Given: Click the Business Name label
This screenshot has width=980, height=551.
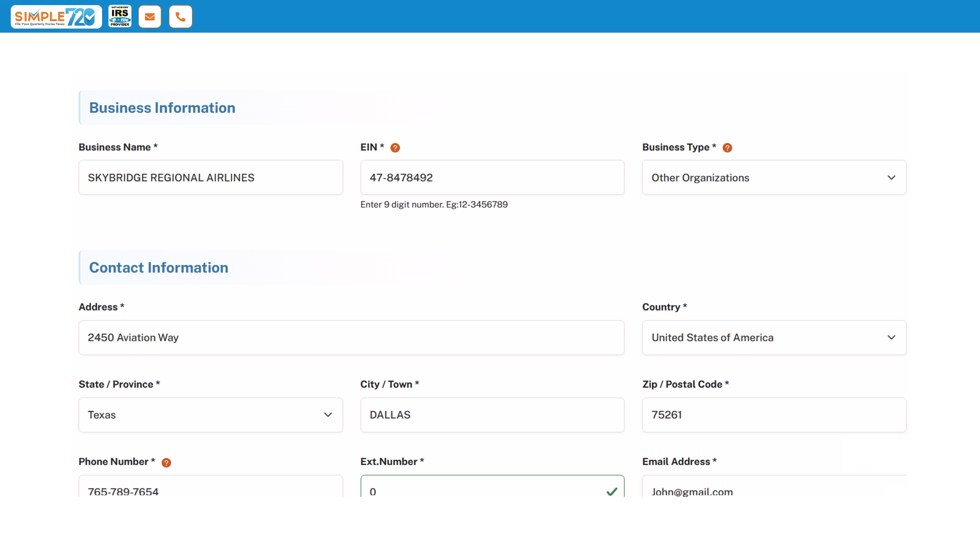Looking at the screenshot, I should (118, 147).
